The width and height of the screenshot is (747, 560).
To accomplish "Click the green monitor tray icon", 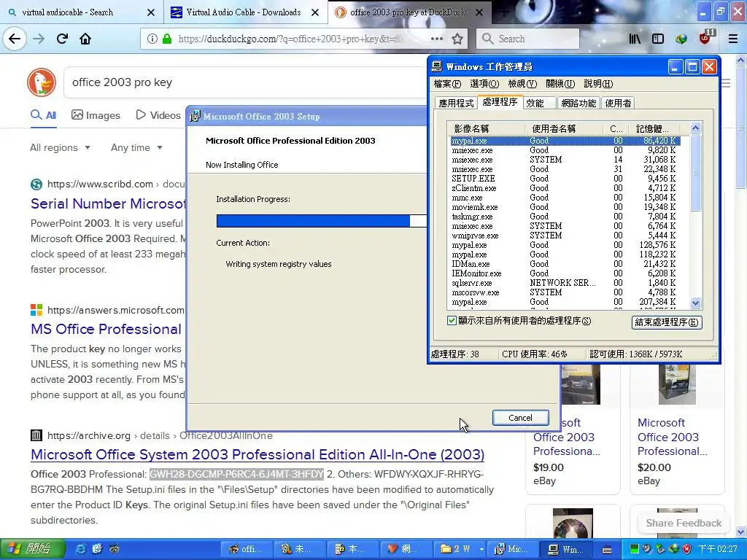I will coord(634,549).
